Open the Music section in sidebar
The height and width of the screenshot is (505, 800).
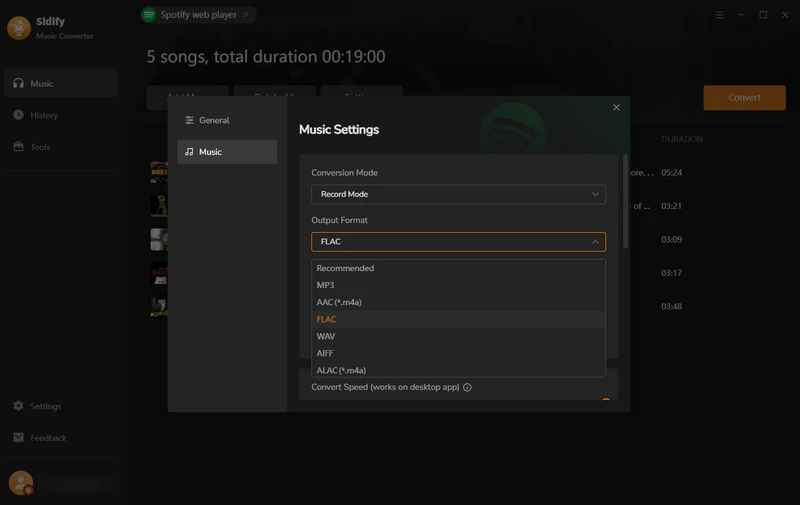coord(61,83)
